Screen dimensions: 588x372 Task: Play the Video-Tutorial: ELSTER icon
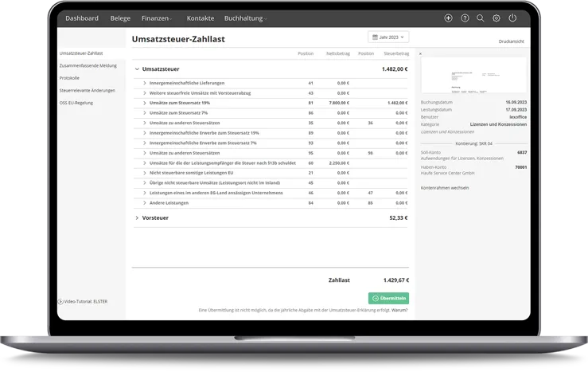(x=61, y=301)
